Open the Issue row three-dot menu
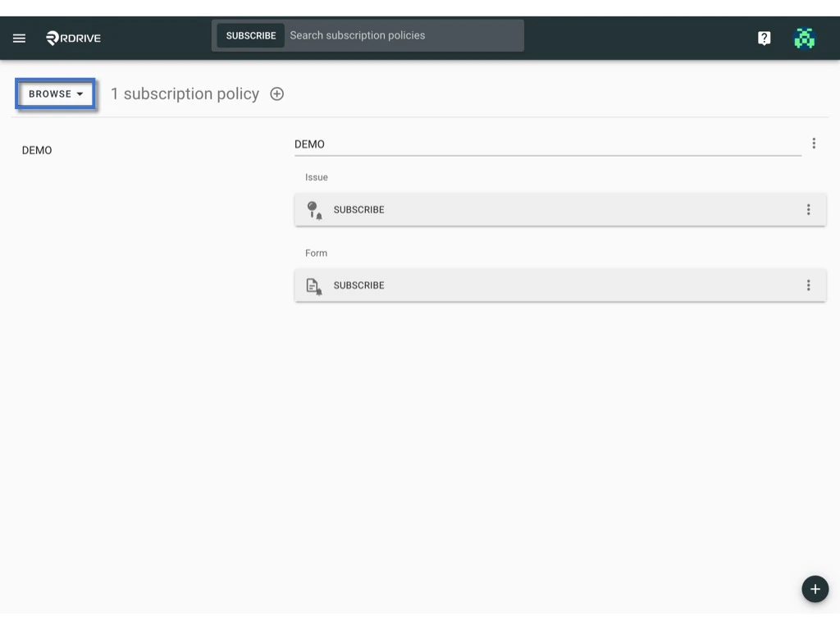This screenshot has width=840, height=630. click(x=809, y=209)
